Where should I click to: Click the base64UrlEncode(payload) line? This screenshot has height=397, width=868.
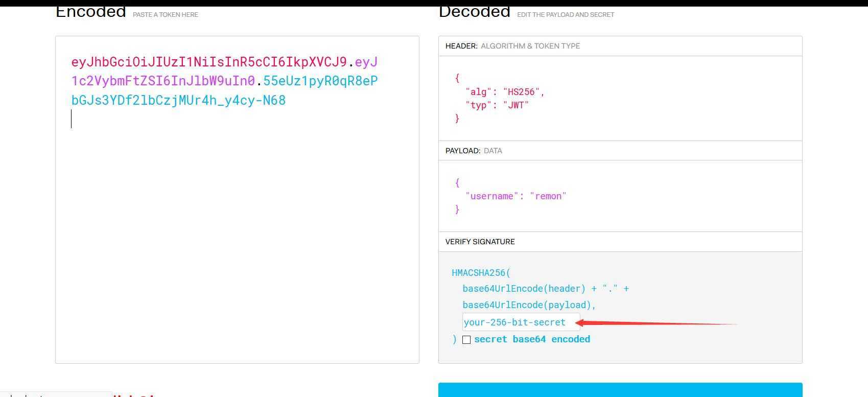pyautogui.click(x=529, y=305)
